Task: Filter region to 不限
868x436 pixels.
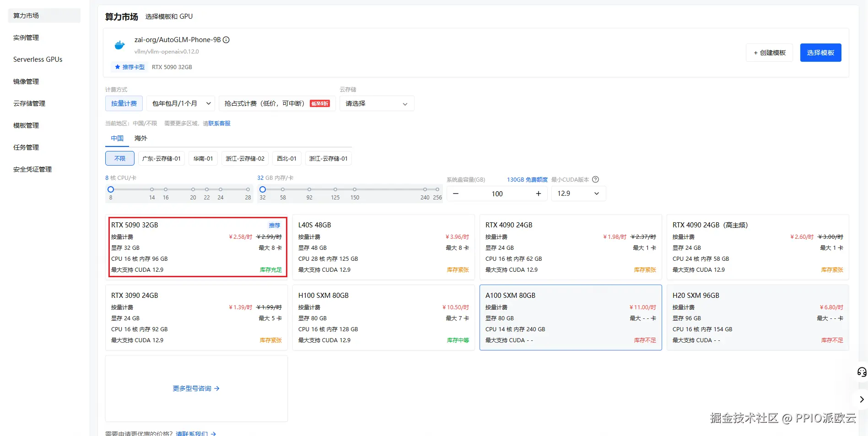Action: click(120, 158)
